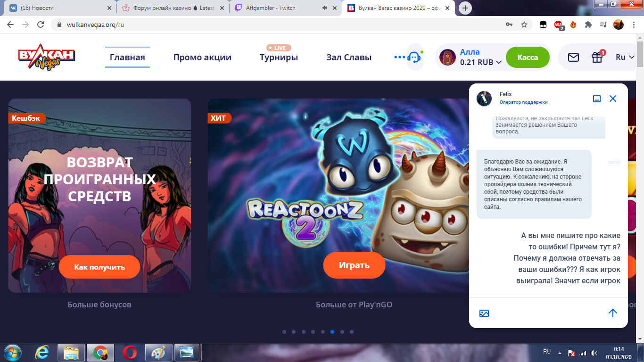Open the AdBlock extension icon
Image resolution: width=644 pixels, height=362 pixels.
(x=559, y=25)
